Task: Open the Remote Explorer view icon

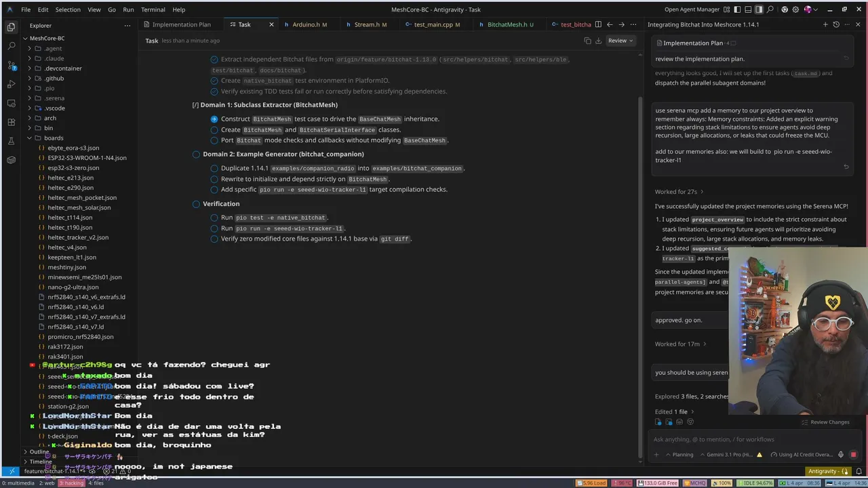Action: (x=11, y=103)
